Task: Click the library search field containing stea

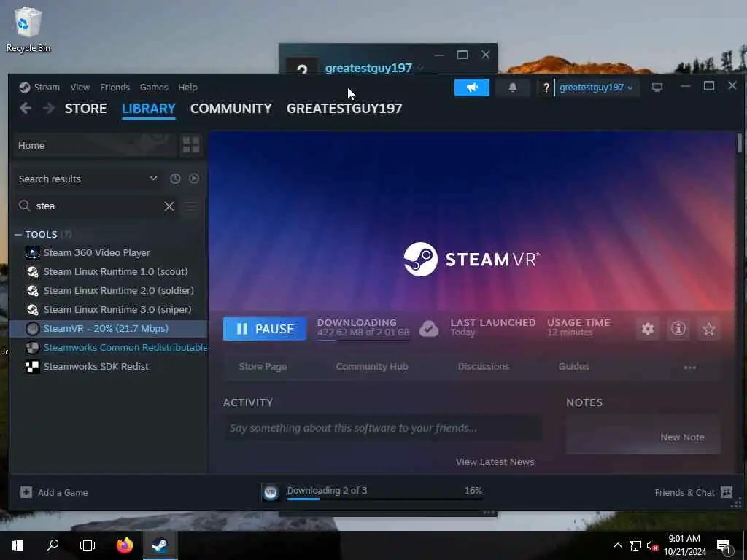Action: [x=98, y=206]
